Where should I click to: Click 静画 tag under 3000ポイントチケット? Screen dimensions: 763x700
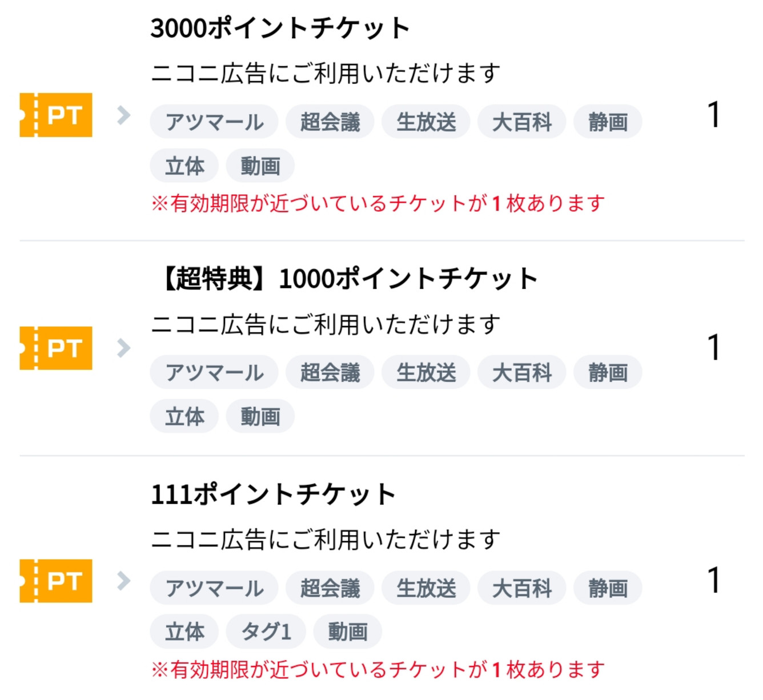pyautogui.click(x=608, y=122)
